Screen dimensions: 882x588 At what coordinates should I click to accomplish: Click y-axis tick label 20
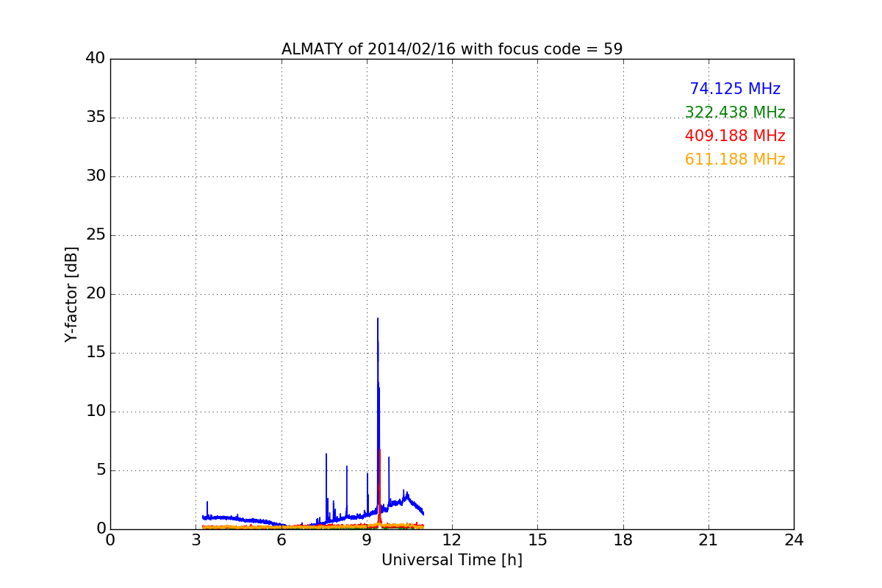[96, 294]
